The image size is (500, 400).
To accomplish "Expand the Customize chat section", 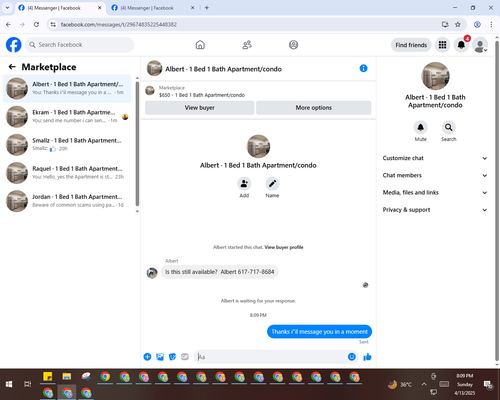I will coord(435,158).
